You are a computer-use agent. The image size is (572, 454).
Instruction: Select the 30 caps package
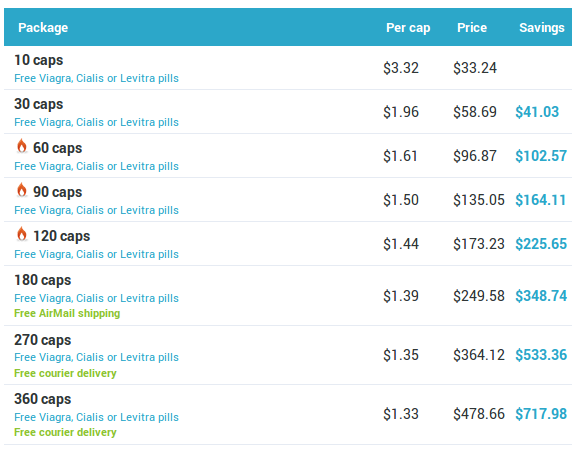coord(39,104)
